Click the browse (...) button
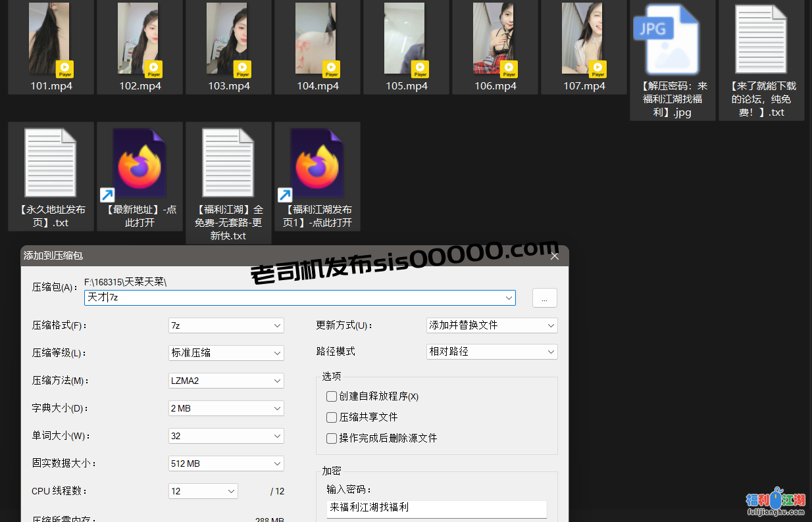The height and width of the screenshot is (522, 812). pos(544,297)
